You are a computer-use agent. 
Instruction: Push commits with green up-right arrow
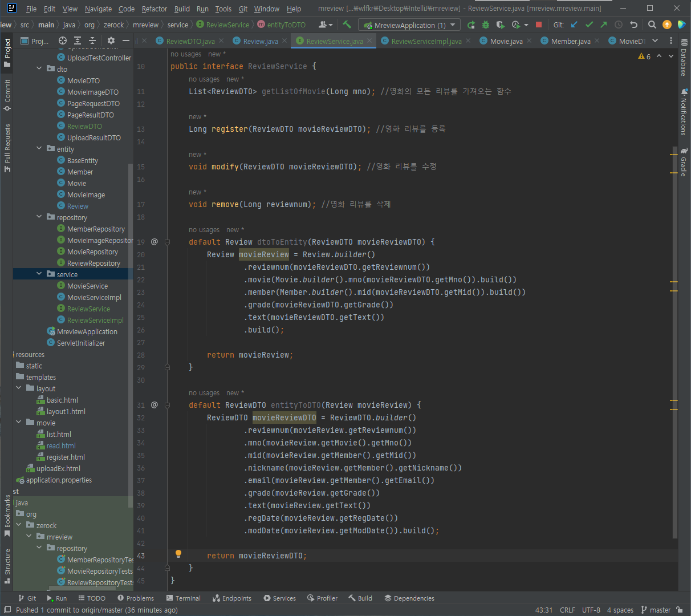click(604, 25)
